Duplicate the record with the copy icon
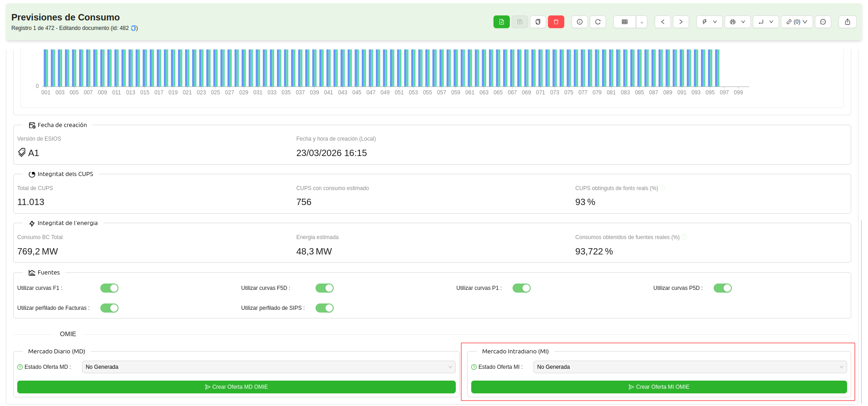 538,22
